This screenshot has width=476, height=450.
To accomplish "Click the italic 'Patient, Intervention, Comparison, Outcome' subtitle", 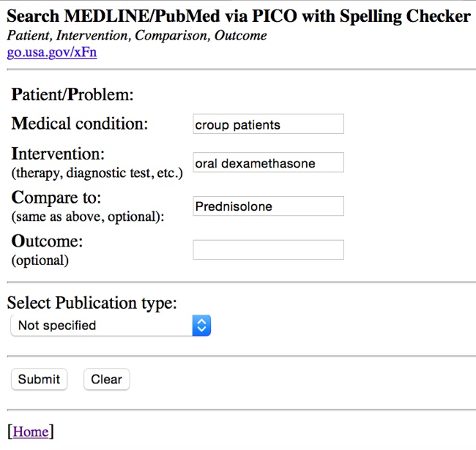I will (136, 35).
